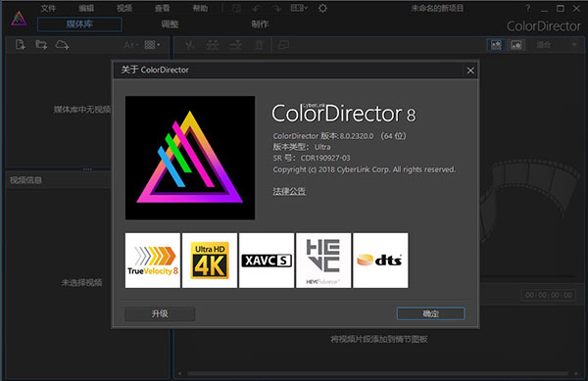Click the second trim tool icon in storyboard toolbar
This screenshot has width=588, height=381.
[213, 45]
